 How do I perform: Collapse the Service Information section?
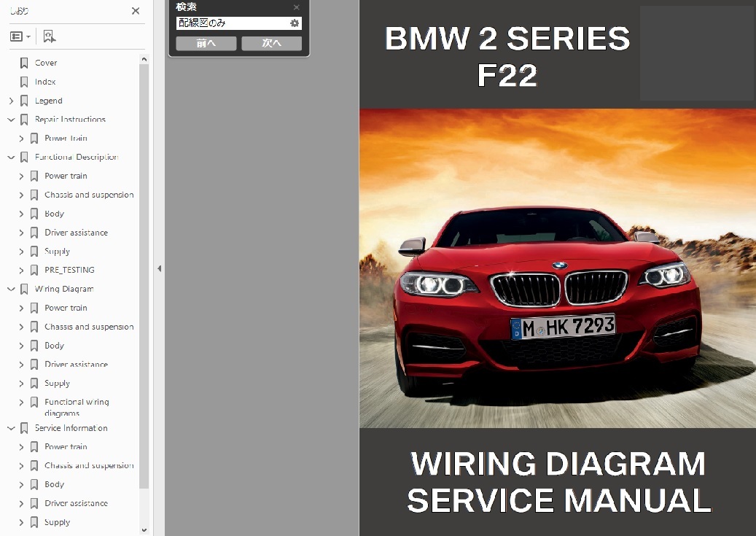(x=11, y=428)
